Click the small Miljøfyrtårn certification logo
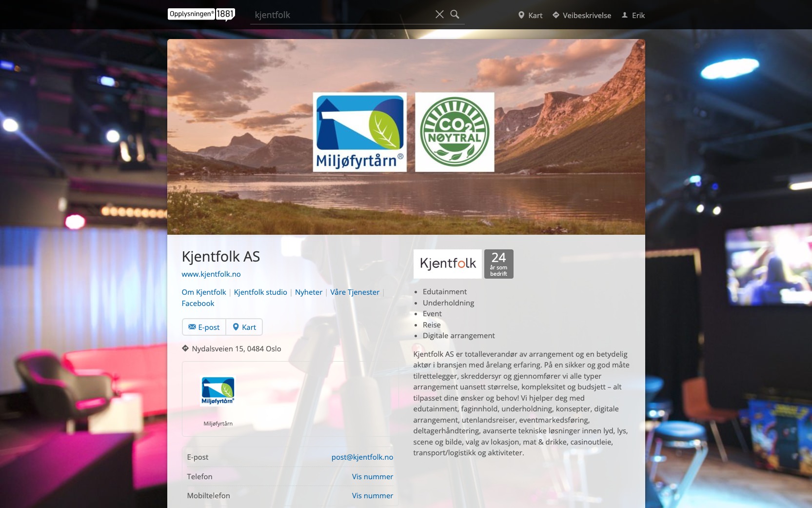 coord(218,391)
